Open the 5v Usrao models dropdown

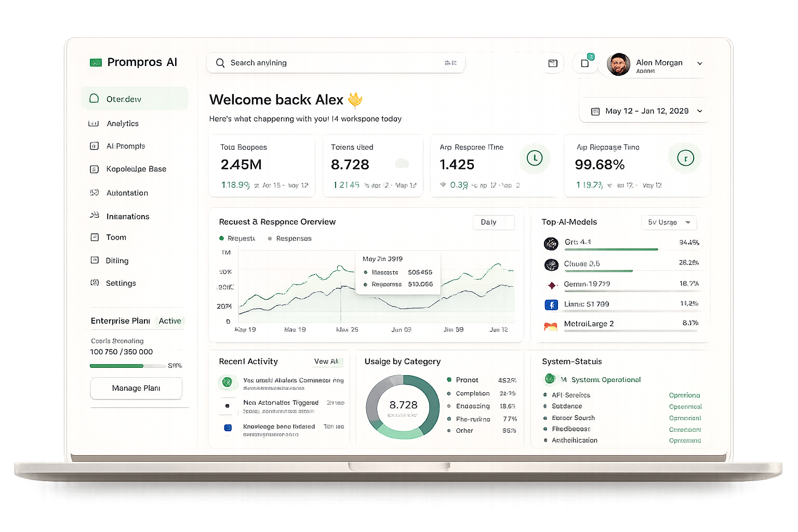click(x=669, y=222)
